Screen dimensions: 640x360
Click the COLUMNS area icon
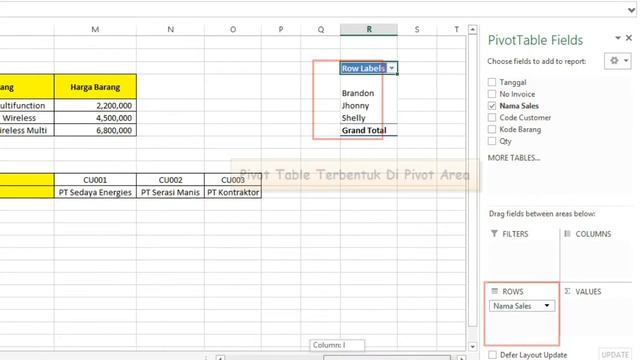[x=567, y=233]
